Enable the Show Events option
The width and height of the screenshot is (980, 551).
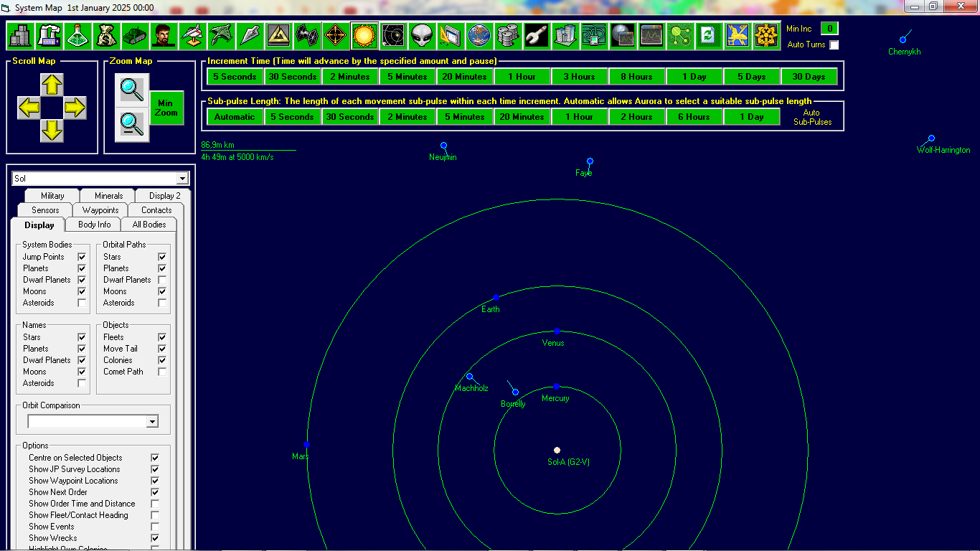coord(155,527)
